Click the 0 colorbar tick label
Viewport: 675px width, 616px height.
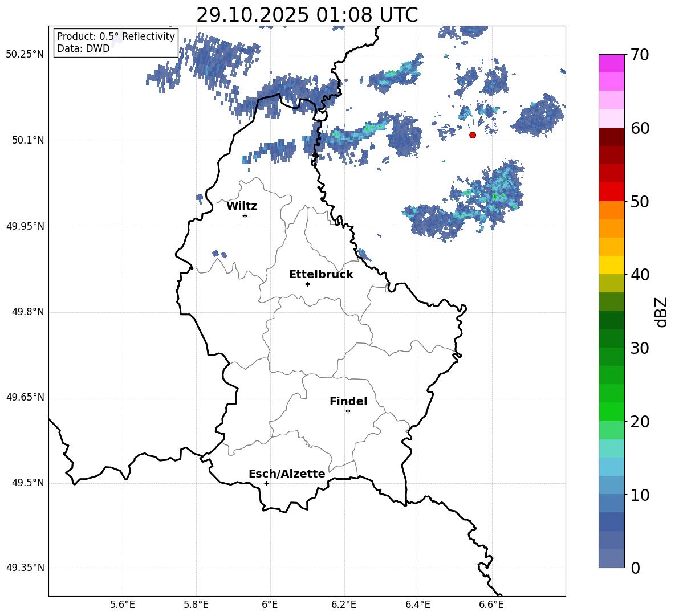click(x=636, y=568)
